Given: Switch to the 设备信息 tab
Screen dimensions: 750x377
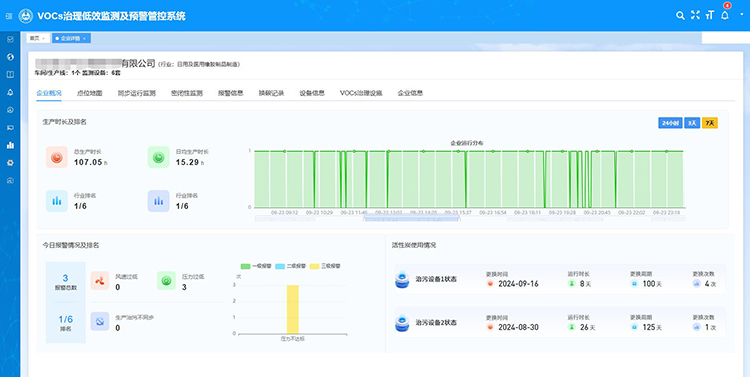Looking at the screenshot, I should click(312, 93).
